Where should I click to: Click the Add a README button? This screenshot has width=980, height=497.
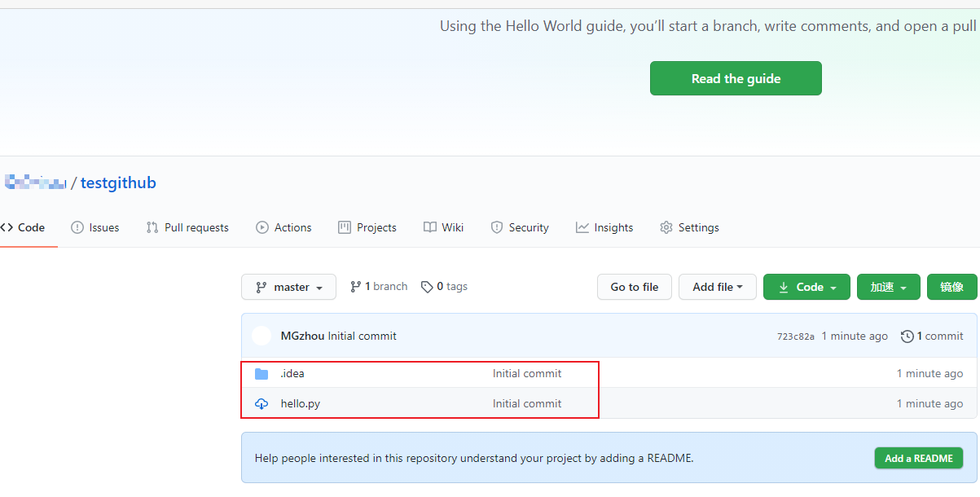coord(919,458)
